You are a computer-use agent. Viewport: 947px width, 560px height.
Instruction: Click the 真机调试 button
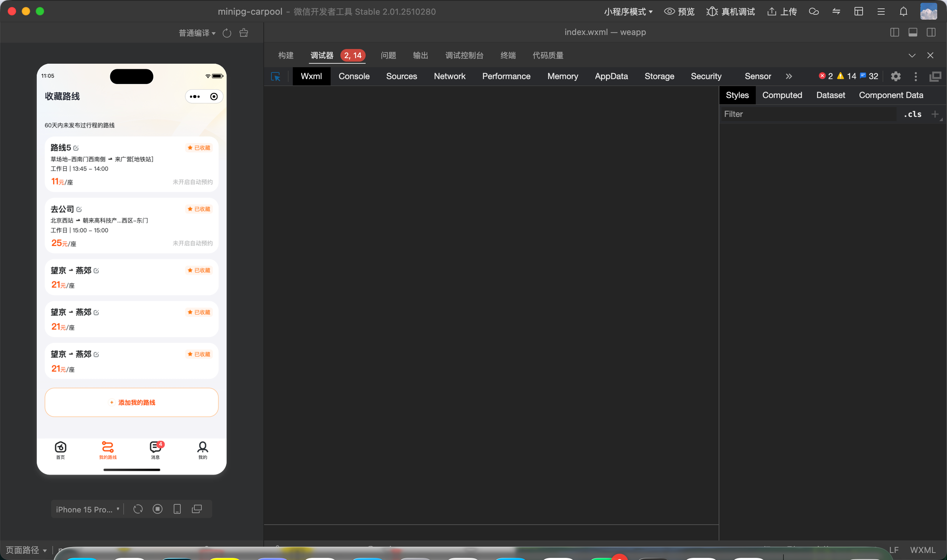pyautogui.click(x=731, y=12)
